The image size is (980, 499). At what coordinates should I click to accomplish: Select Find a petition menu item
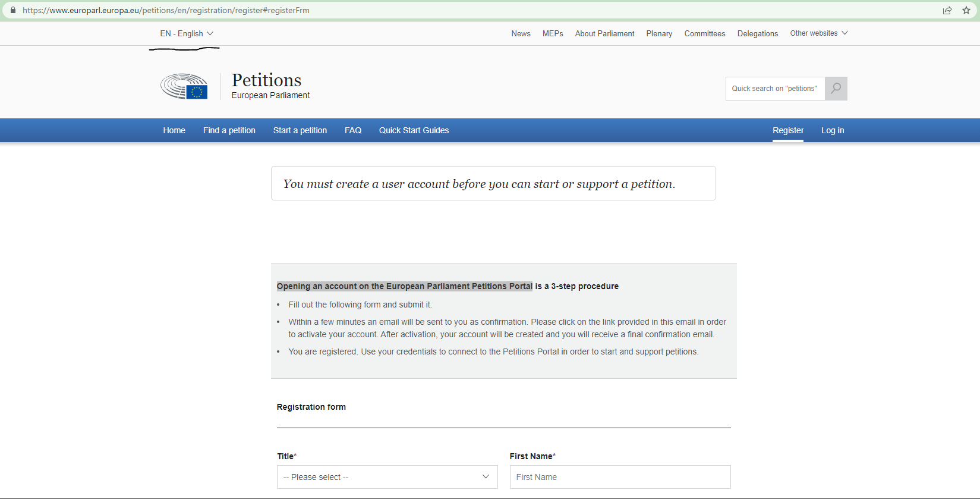click(x=229, y=130)
